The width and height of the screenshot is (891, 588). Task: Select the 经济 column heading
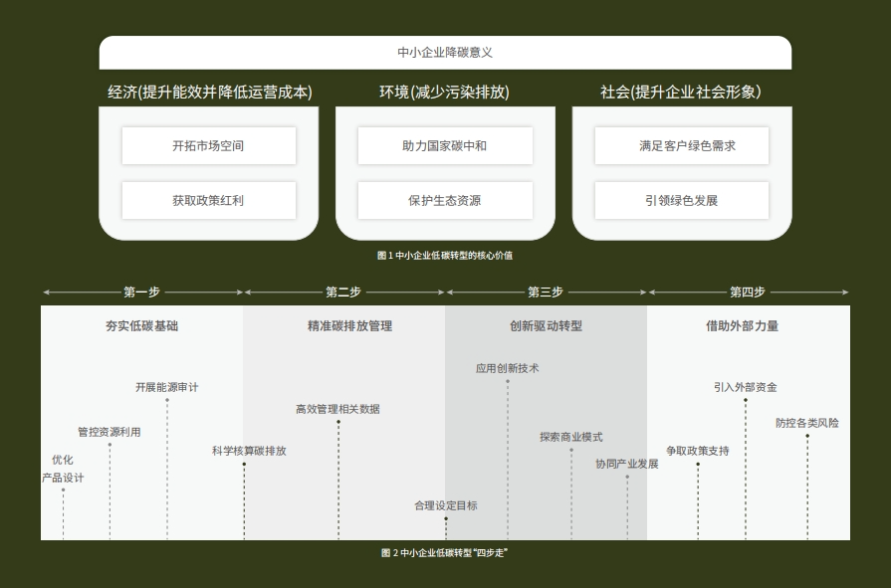pyautogui.click(x=209, y=92)
